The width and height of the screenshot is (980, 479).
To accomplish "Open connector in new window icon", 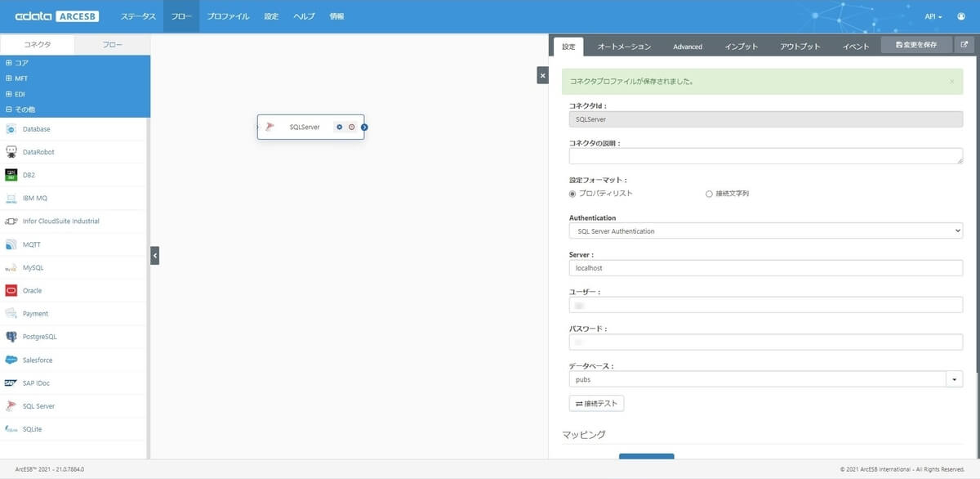I will pos(964,45).
